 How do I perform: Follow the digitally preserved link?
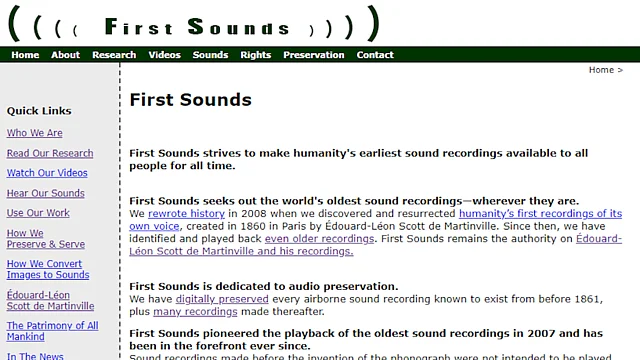[222, 299]
